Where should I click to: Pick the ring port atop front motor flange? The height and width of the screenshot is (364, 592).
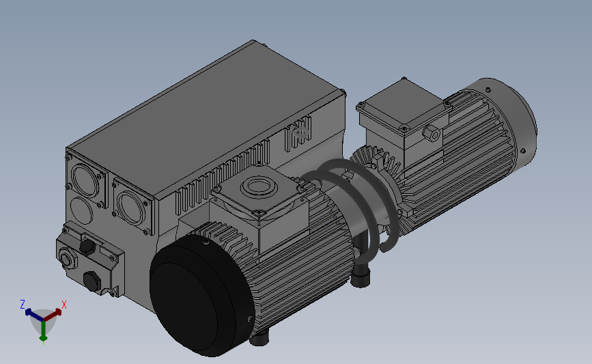pyautogui.click(x=258, y=186)
